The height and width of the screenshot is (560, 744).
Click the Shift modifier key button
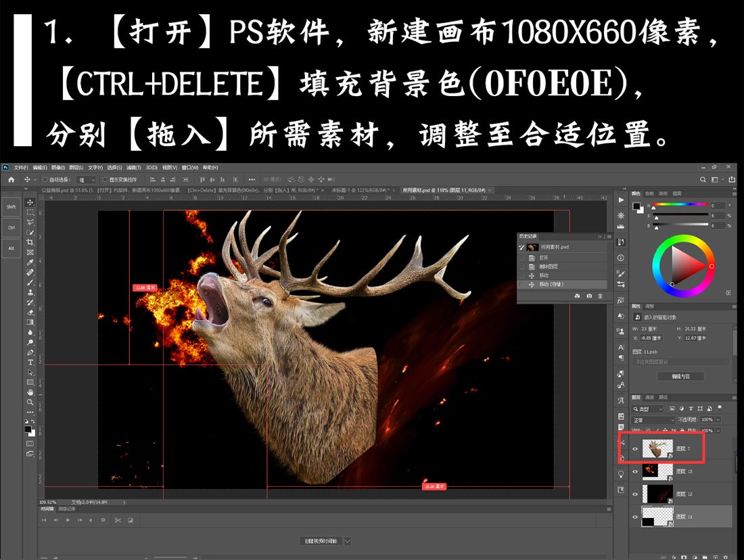tap(11, 207)
